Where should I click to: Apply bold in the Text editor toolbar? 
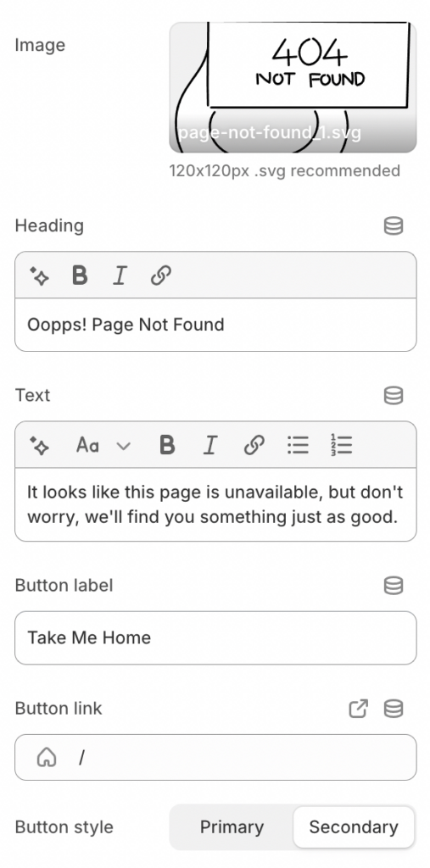(167, 445)
